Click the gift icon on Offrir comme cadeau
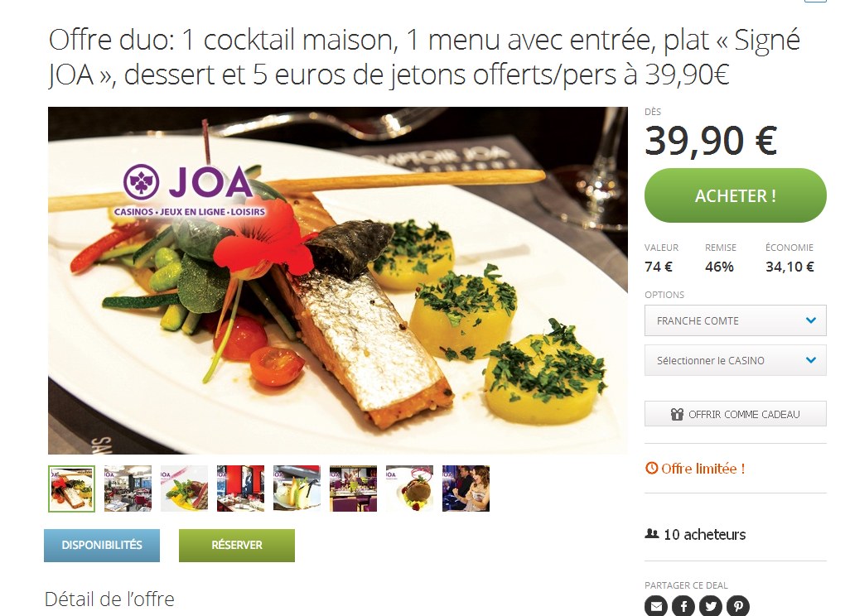This screenshot has height=616, width=845. [x=677, y=414]
